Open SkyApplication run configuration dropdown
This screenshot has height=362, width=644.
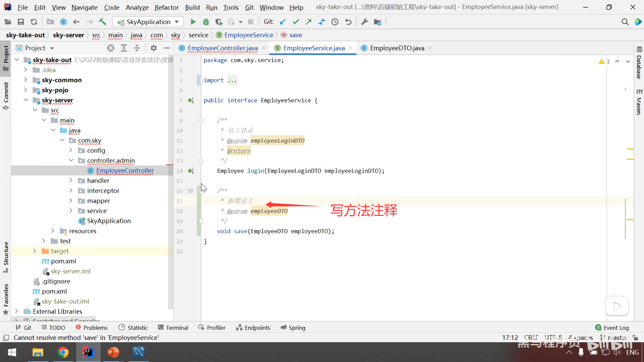[x=148, y=22]
